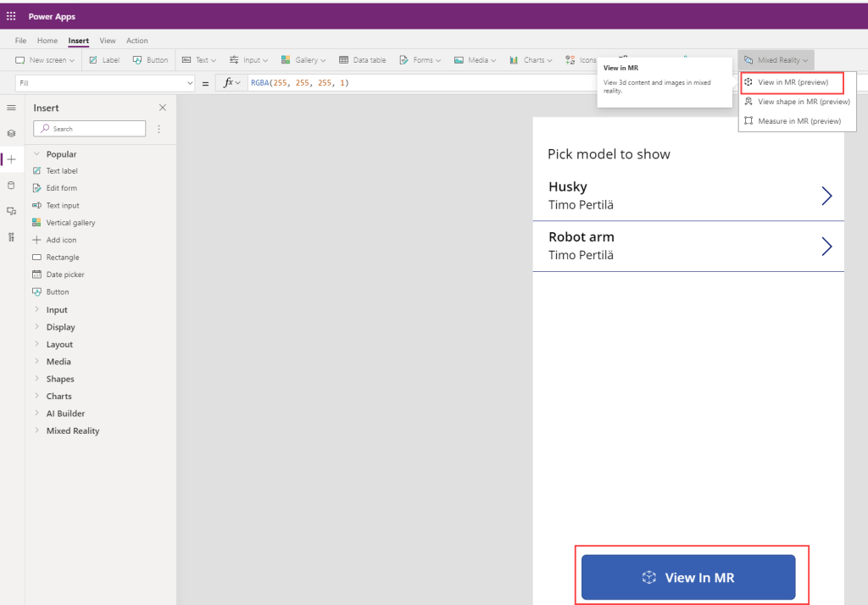Click the hamburger menu icon
The height and width of the screenshot is (605, 868).
coord(11,108)
